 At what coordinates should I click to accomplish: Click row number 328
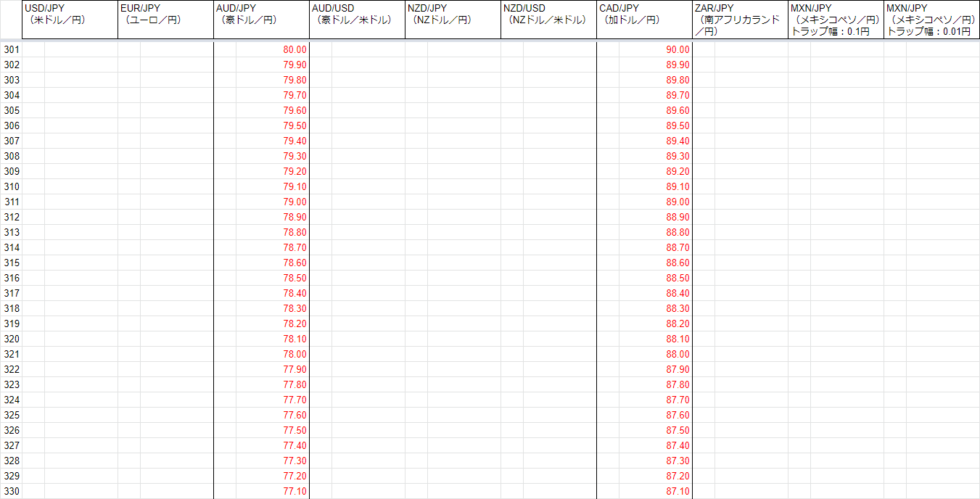pyautogui.click(x=11, y=461)
